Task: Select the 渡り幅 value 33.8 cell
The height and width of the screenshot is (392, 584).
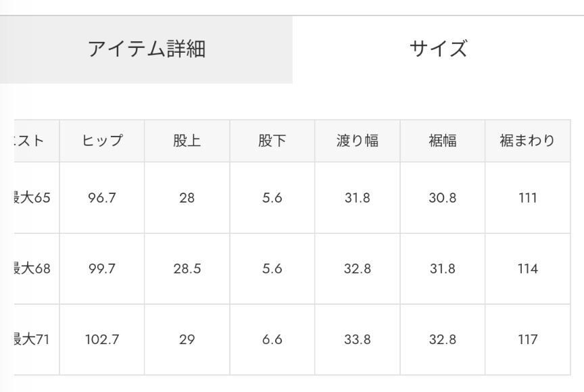Action: point(357,340)
